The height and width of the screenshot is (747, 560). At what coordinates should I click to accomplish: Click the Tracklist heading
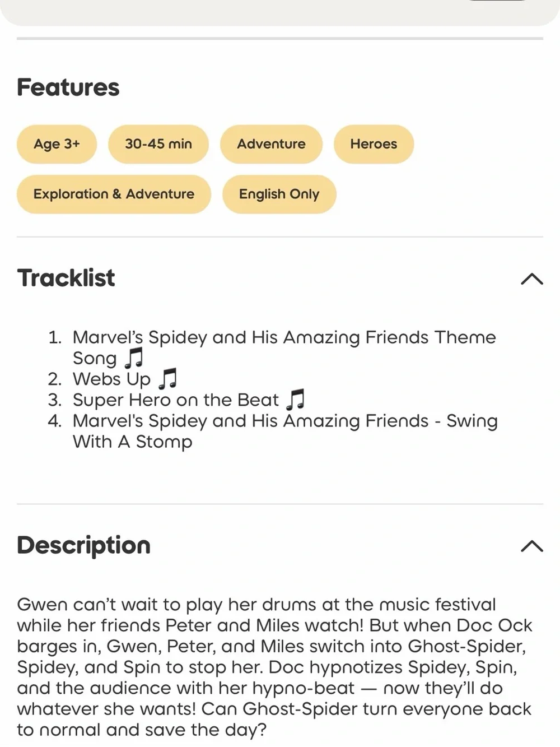66,278
